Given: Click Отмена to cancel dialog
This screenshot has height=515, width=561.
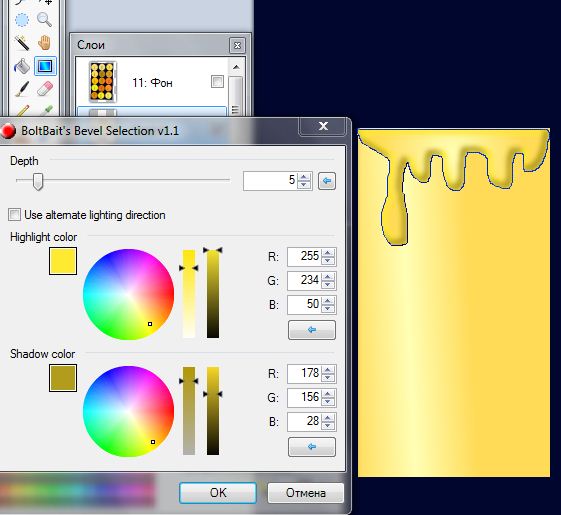Looking at the screenshot, I should point(306,493).
